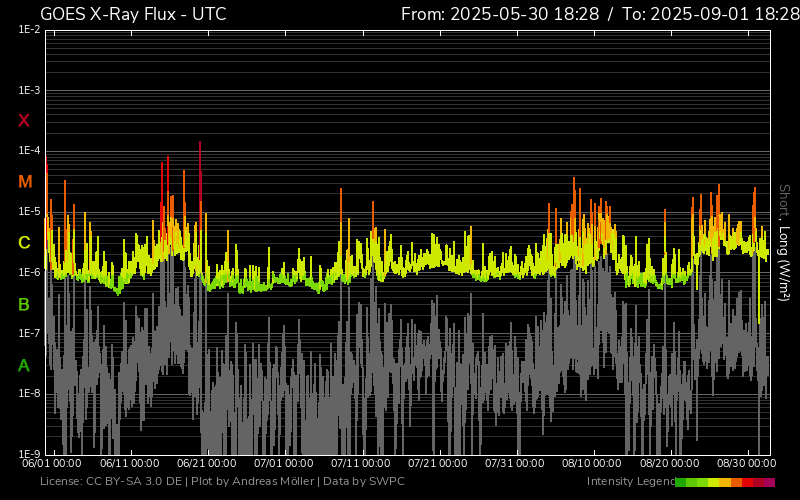Click the magenta swatch in intensity legend
This screenshot has height=500, width=800.
pos(769,482)
